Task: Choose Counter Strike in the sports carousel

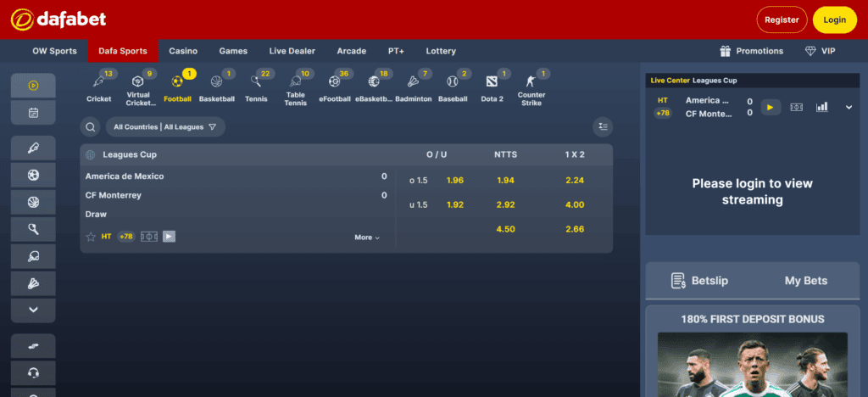Action: (531, 88)
